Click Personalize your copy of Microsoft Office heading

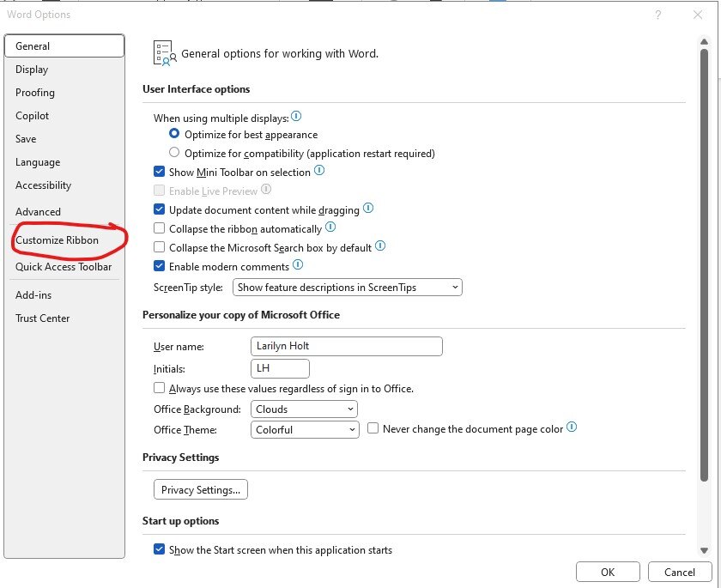pos(241,315)
